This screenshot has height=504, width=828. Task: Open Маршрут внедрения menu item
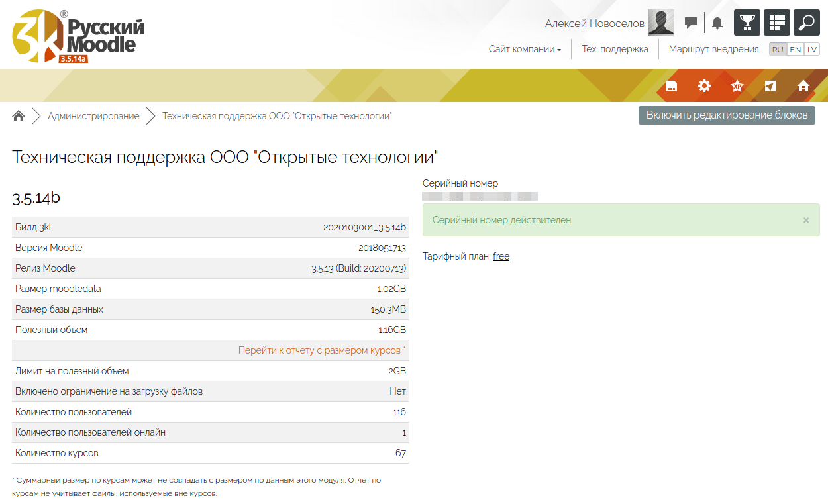pyautogui.click(x=713, y=49)
